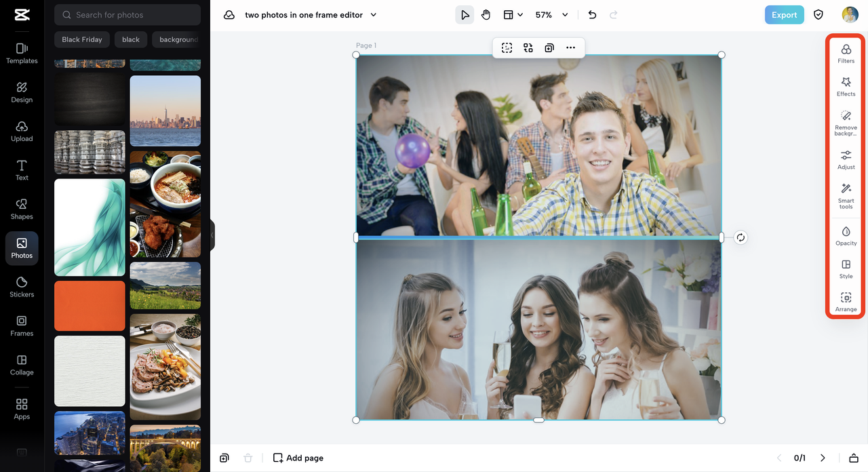Click the rotate handle beside the image
Screen dimensions: 868x472
[741, 237]
